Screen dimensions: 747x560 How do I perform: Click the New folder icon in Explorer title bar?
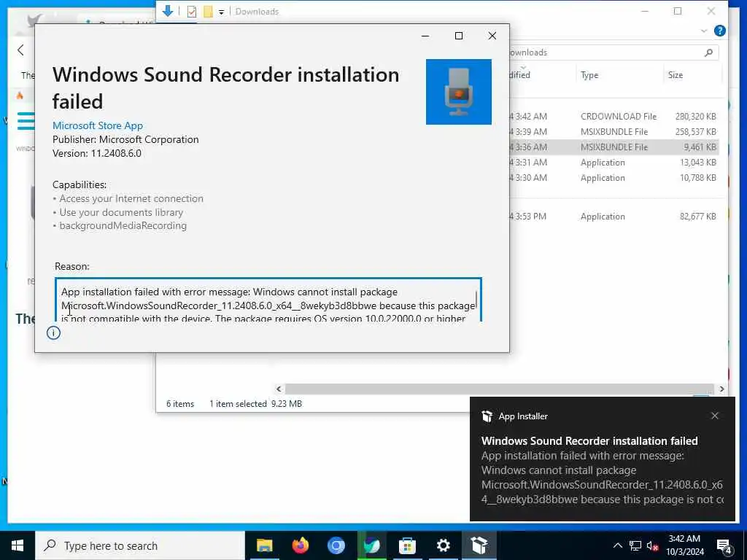pos(208,12)
